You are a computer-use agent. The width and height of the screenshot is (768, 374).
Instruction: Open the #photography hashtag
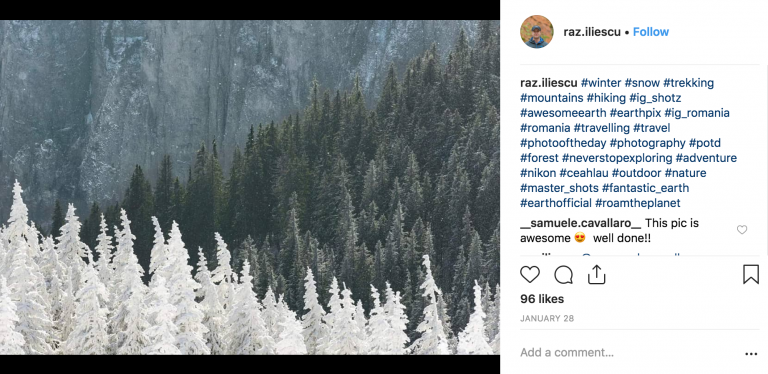click(x=648, y=143)
